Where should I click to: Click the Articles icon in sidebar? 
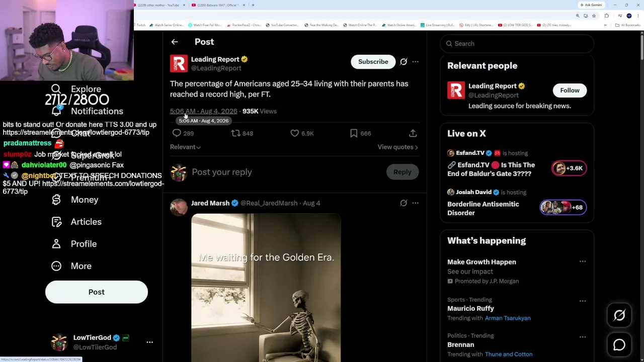coord(56,222)
